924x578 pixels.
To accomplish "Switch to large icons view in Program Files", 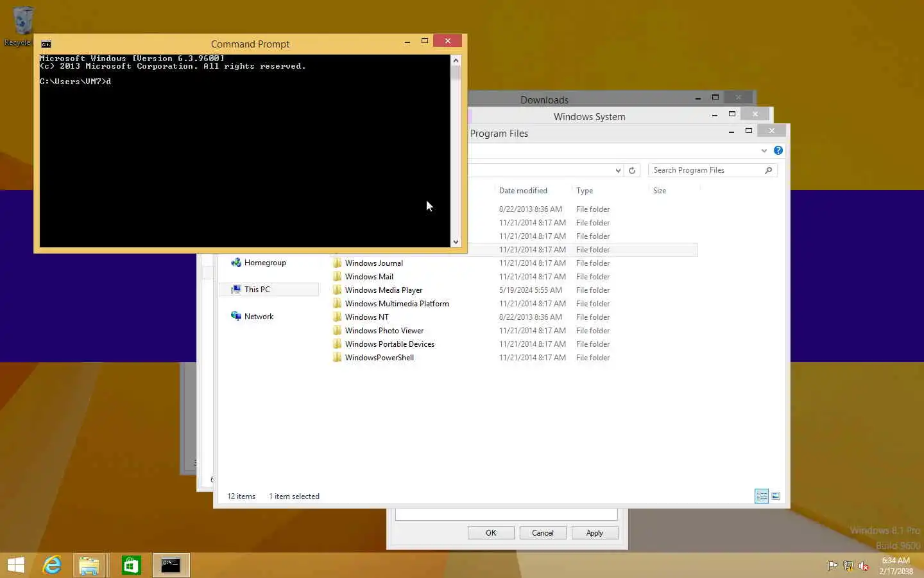I will (x=776, y=496).
